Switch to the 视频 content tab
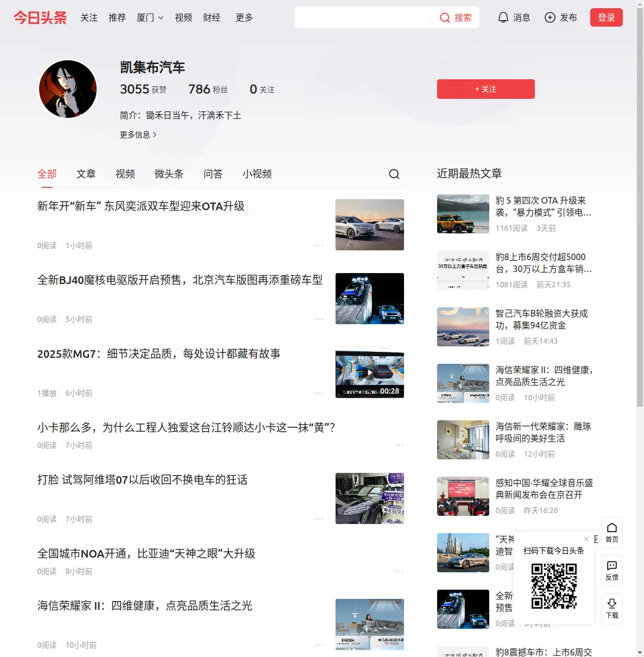The width and height of the screenshot is (644, 657). (x=125, y=174)
